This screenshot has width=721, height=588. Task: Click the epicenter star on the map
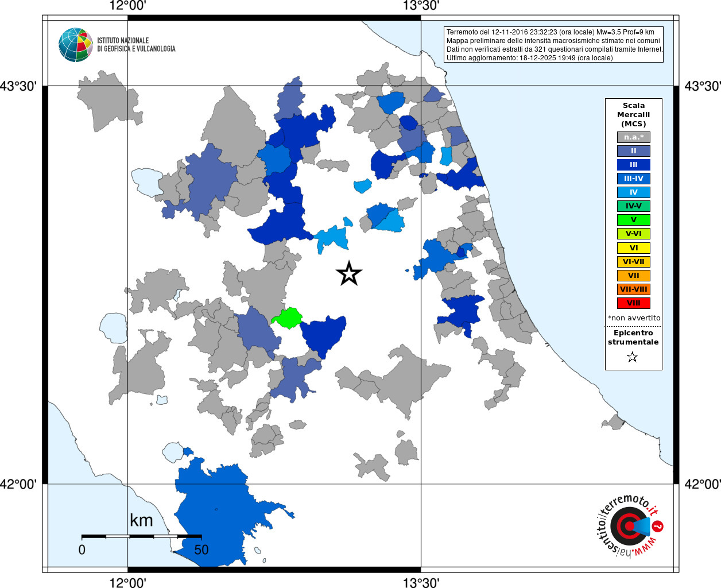click(349, 273)
